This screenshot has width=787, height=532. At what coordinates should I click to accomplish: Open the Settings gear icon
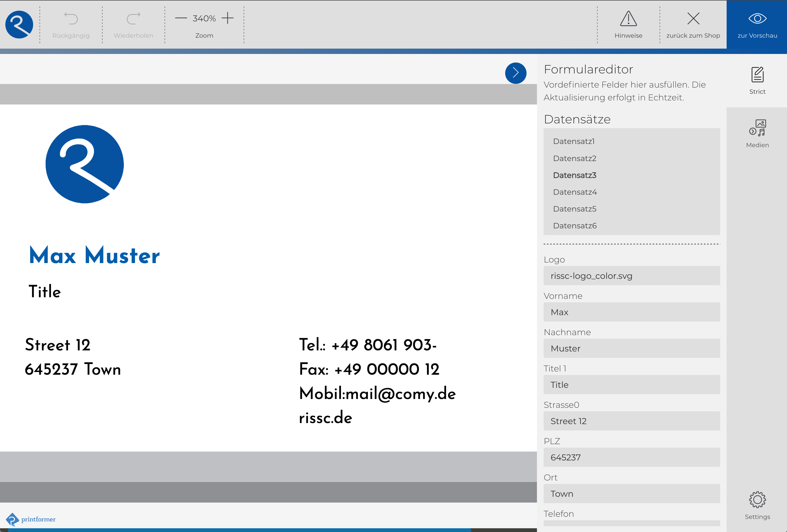click(x=758, y=499)
